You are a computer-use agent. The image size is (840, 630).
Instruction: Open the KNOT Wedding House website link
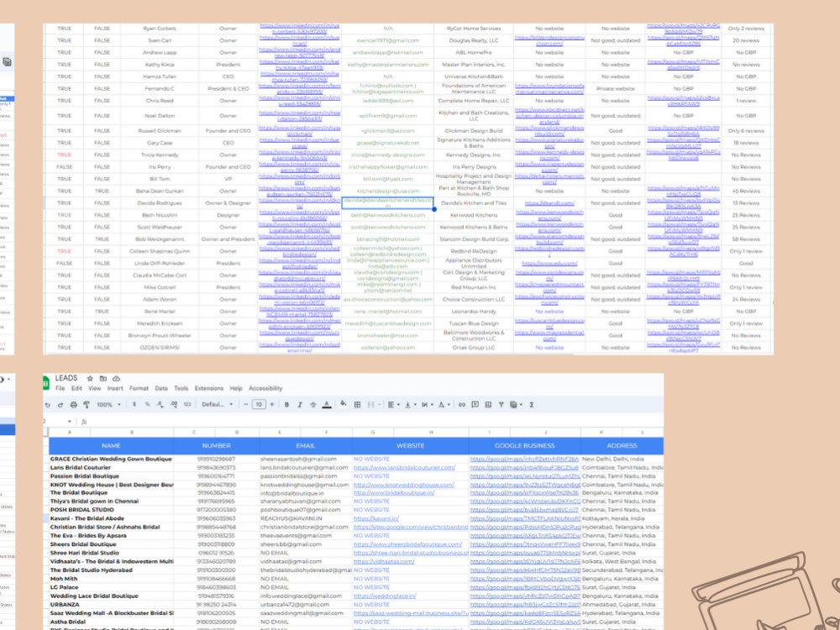[404, 485]
